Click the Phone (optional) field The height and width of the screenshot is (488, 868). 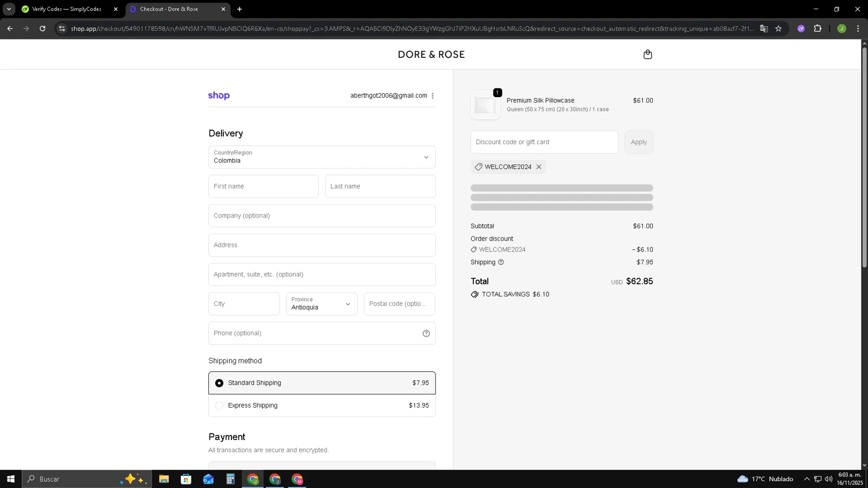[x=322, y=333]
